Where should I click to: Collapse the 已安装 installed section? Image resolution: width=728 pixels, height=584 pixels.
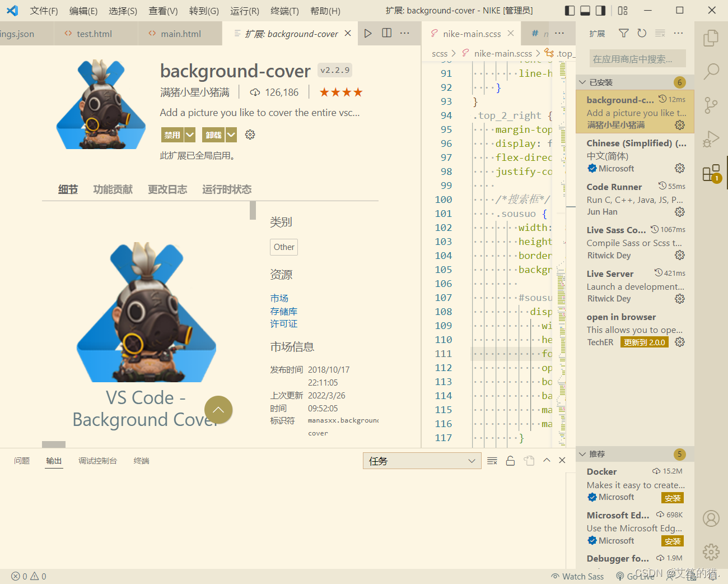coord(635,82)
